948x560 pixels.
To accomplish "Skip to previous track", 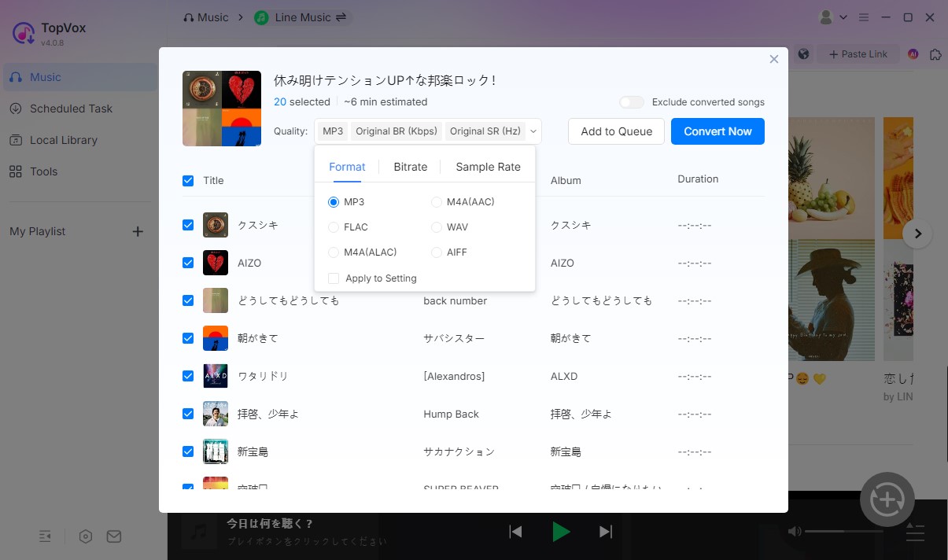I will [x=516, y=532].
